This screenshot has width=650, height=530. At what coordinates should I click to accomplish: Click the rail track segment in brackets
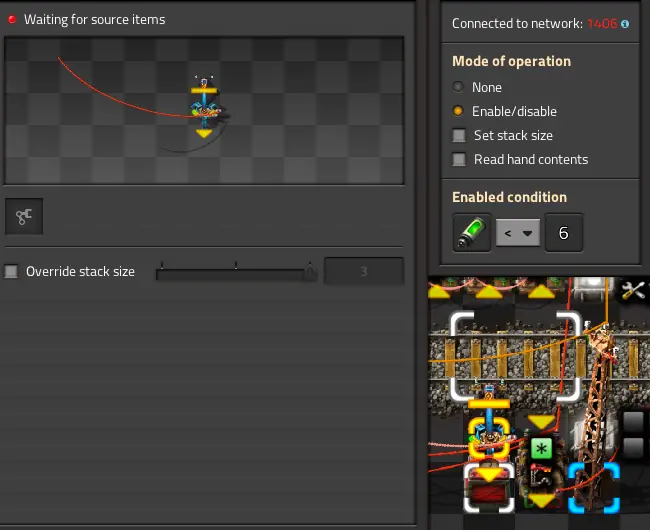tap(515, 356)
